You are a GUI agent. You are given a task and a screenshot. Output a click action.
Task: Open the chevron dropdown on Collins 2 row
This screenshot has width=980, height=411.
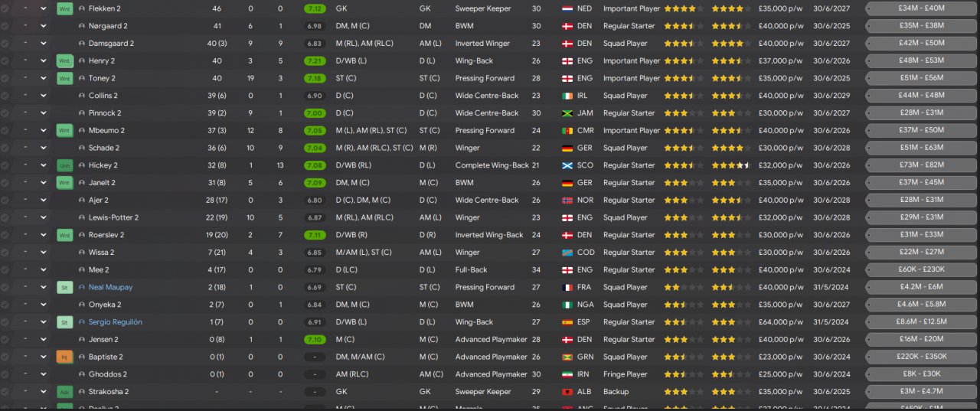[x=44, y=96]
